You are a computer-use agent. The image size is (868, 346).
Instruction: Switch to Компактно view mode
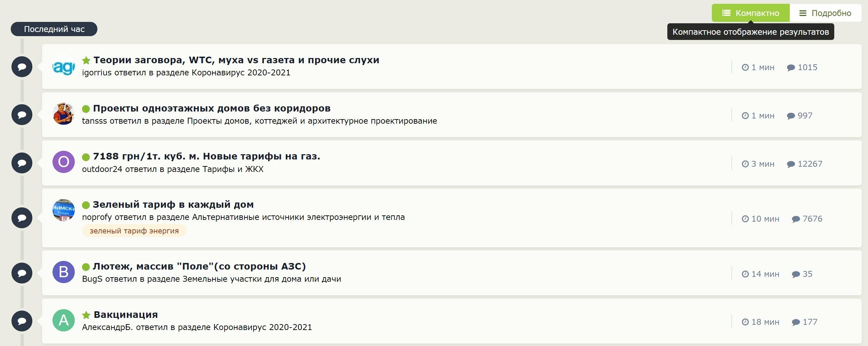[x=750, y=13]
